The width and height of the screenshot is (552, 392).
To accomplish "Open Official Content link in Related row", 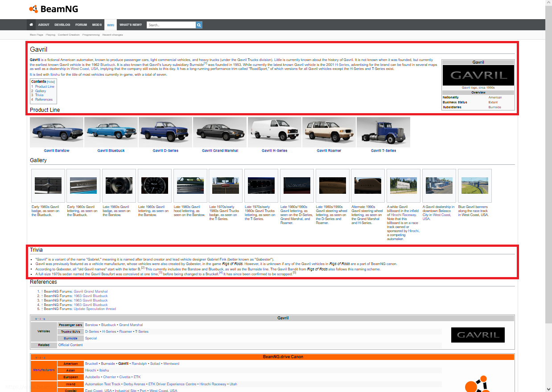I will [x=70, y=345].
